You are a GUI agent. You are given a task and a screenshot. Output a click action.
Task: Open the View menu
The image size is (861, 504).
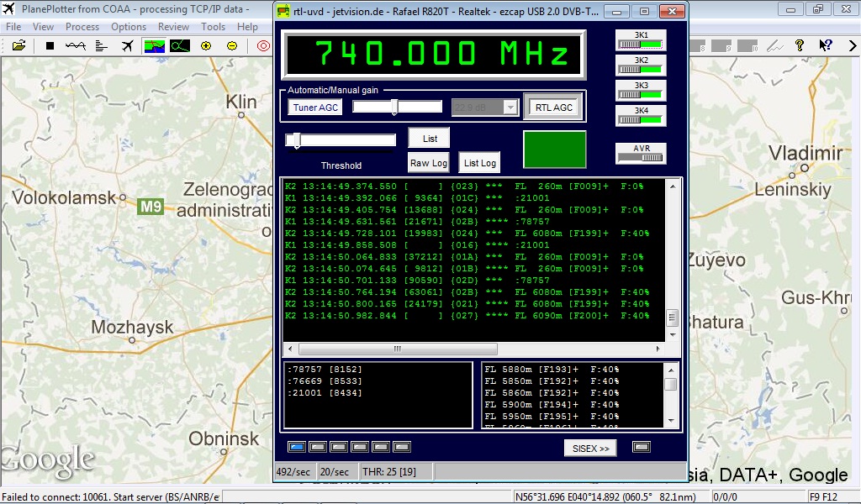43,26
